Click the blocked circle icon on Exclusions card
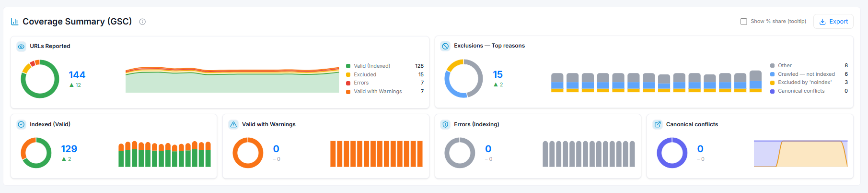868x193 pixels. [x=445, y=46]
